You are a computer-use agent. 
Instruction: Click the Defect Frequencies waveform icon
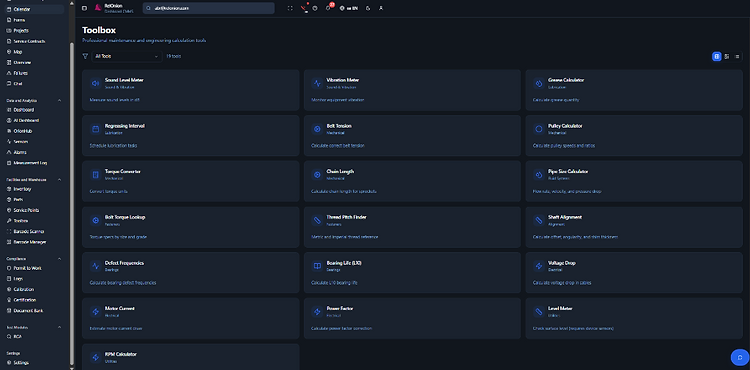(95, 266)
